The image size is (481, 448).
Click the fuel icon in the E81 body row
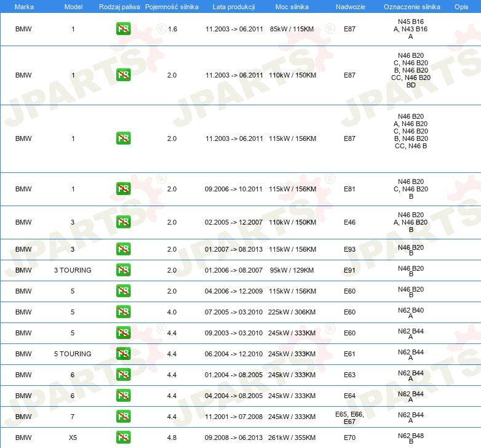pyautogui.click(x=123, y=189)
